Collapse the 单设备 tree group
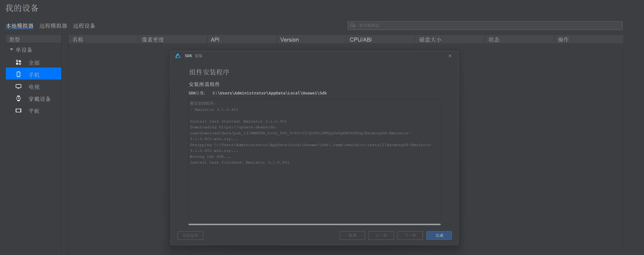The image size is (644, 255). [x=12, y=49]
